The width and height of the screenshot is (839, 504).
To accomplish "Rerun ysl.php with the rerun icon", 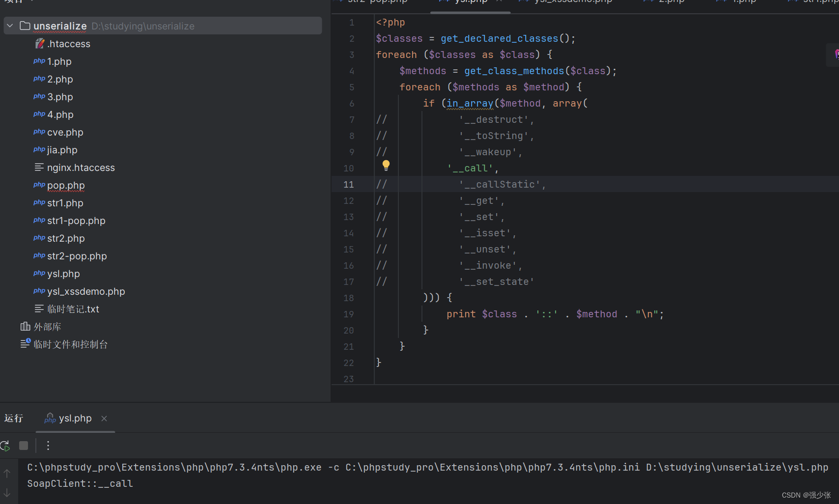I will coord(5,446).
